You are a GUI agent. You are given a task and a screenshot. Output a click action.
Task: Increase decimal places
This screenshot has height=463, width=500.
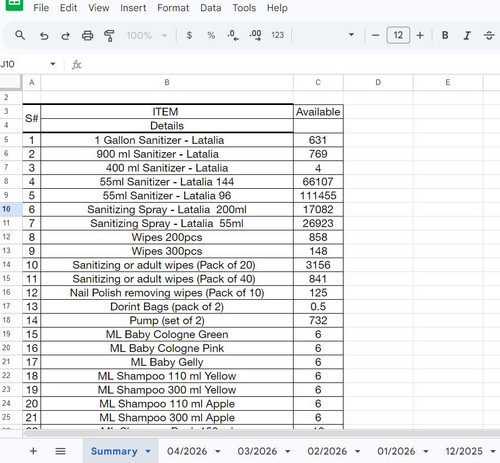pyautogui.click(x=255, y=35)
